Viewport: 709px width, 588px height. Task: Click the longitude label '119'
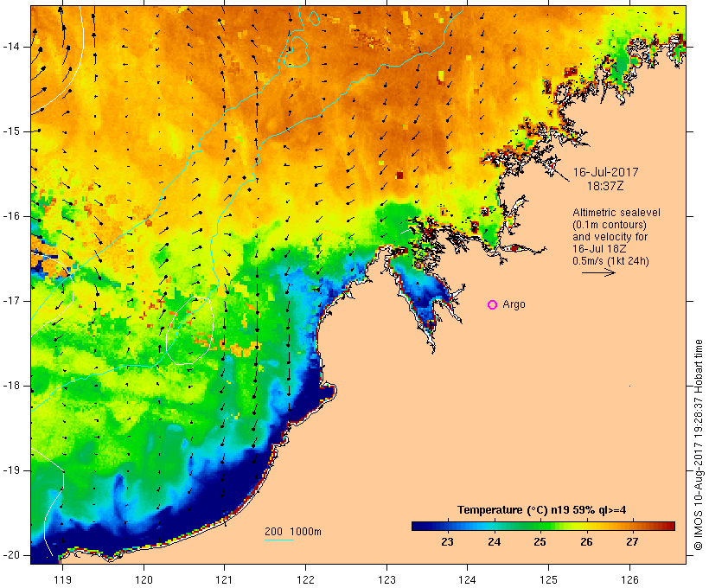point(62,579)
